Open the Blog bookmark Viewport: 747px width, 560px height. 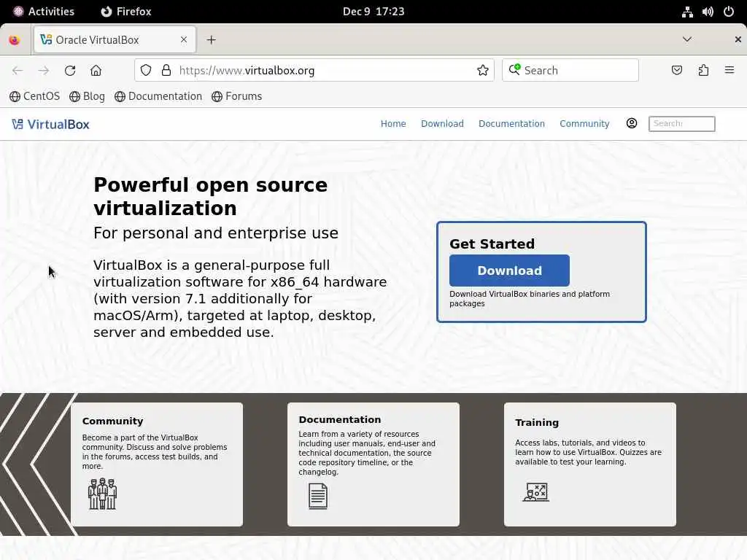point(88,96)
